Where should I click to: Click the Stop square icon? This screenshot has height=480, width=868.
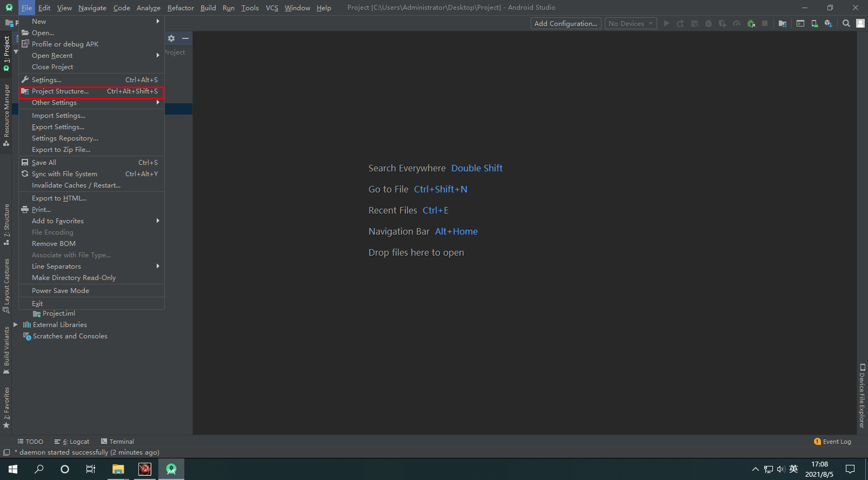pyautogui.click(x=765, y=23)
